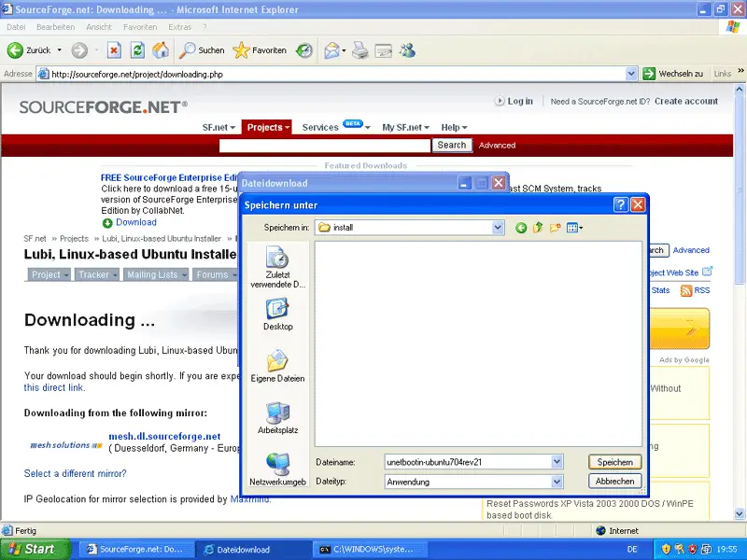This screenshot has width=747, height=560.
Task: Select Eigene Dateien in places bar
Action: point(277,366)
